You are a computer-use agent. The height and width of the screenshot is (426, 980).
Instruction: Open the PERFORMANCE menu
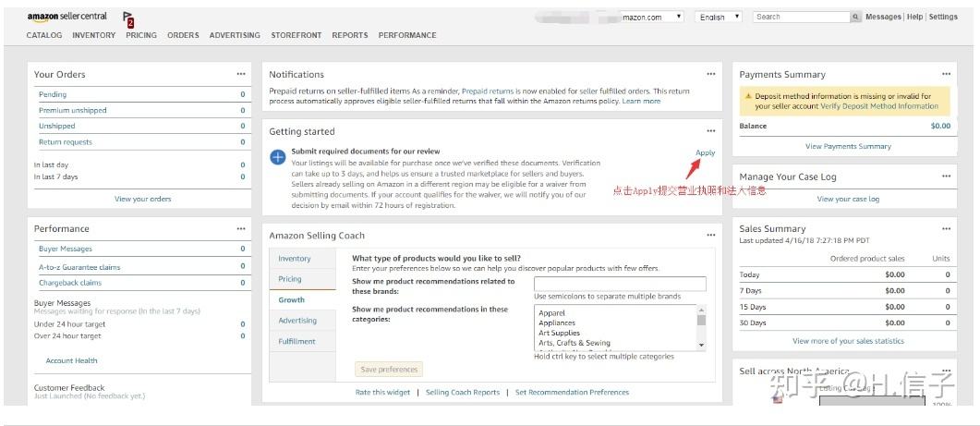[407, 35]
